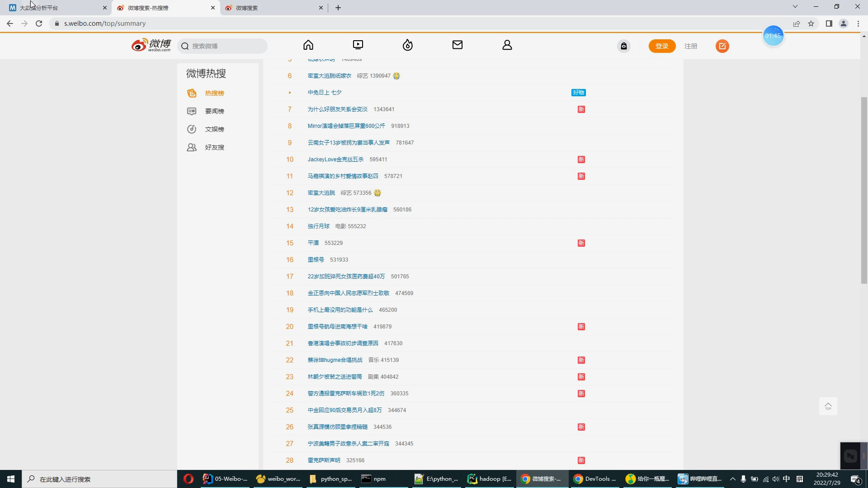Open the video icon in Weibo navigation
The width and height of the screenshot is (868, 488).
point(358,45)
